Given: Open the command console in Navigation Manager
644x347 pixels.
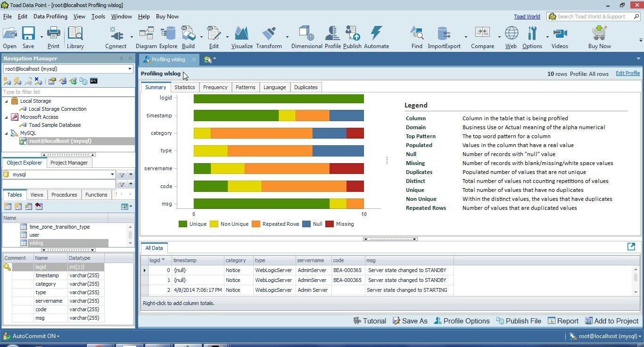Looking at the screenshot, I should tap(93, 81).
